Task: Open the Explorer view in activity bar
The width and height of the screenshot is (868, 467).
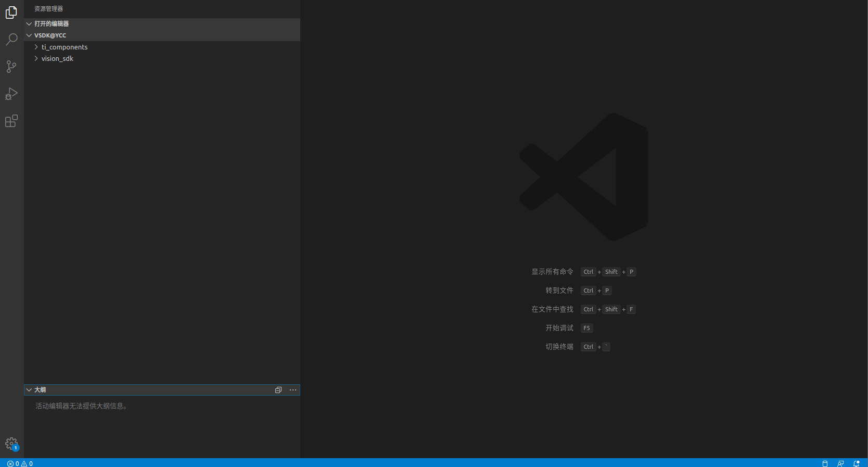Action: click(11, 12)
